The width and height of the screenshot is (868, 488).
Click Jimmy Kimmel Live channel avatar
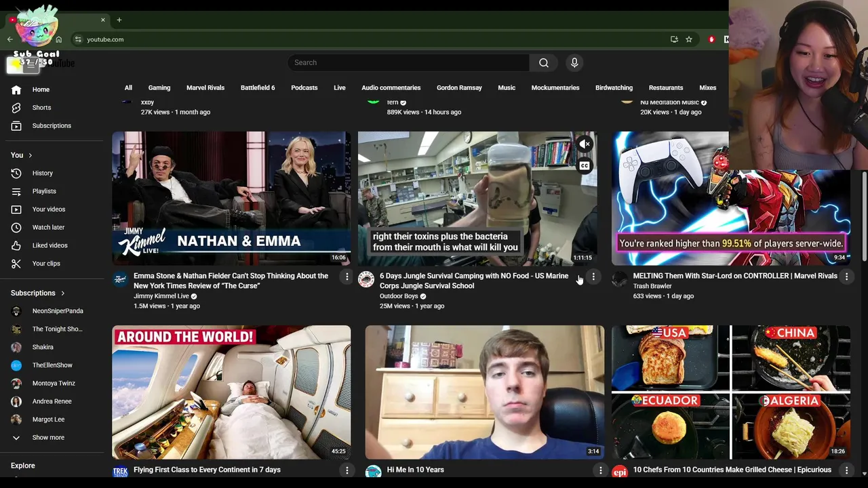pyautogui.click(x=120, y=279)
